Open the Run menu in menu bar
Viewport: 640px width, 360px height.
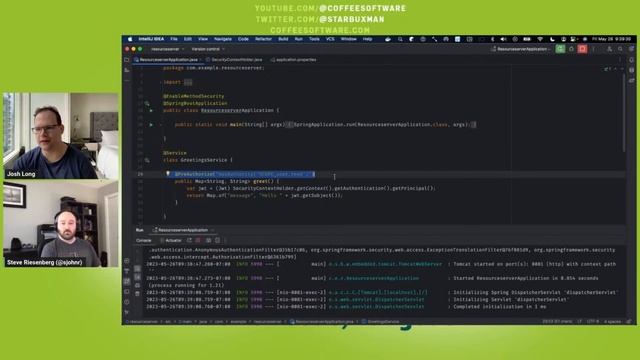(x=299, y=39)
